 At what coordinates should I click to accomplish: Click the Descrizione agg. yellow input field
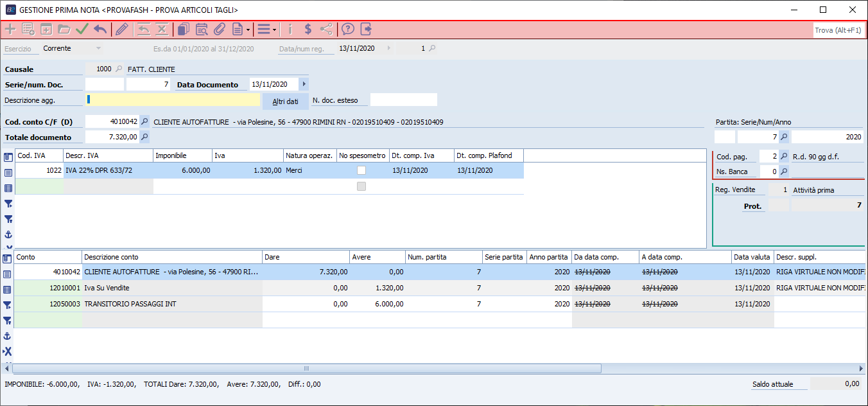point(173,100)
